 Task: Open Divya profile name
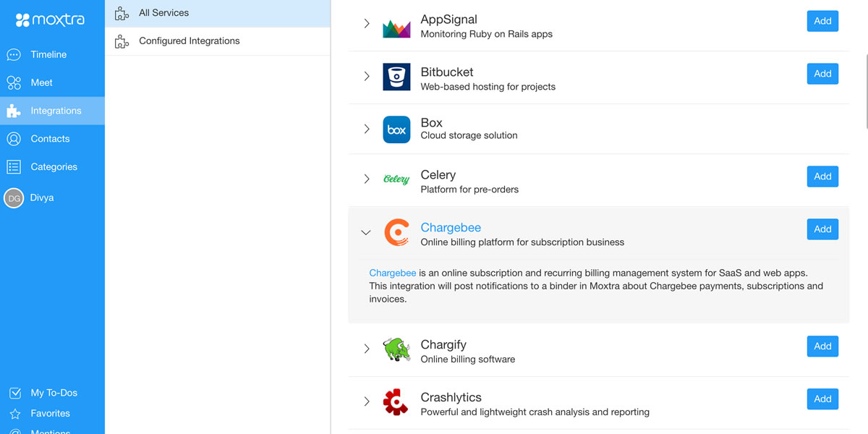(42, 198)
